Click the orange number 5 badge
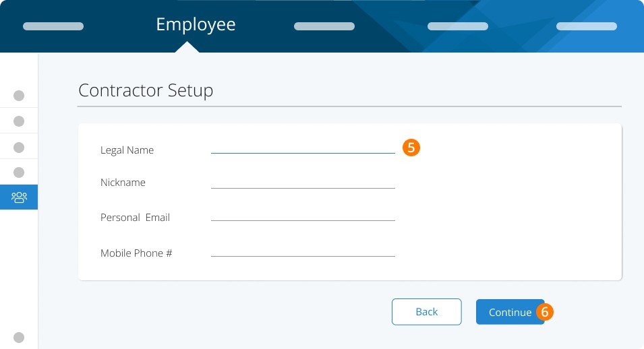This screenshot has width=644, height=349. [x=411, y=148]
